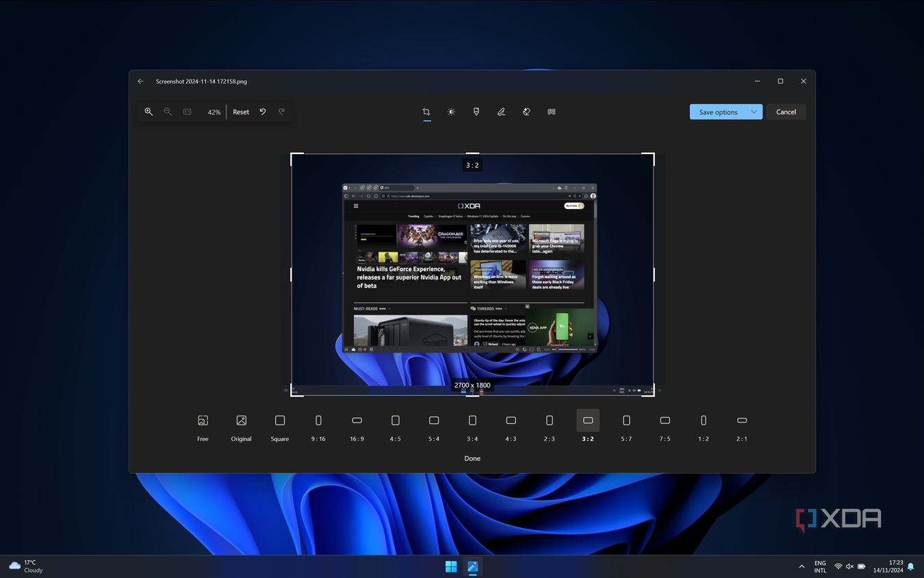
Task: Choose the 1:2 aspect ratio
Action: tap(704, 428)
